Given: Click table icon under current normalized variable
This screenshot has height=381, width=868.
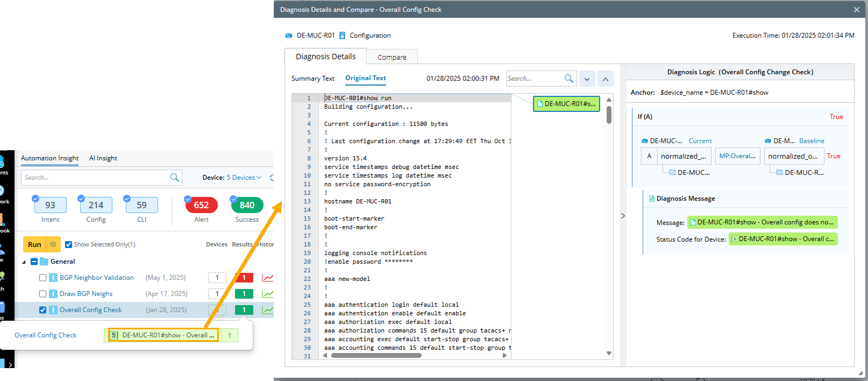Looking at the screenshot, I should point(673,172).
